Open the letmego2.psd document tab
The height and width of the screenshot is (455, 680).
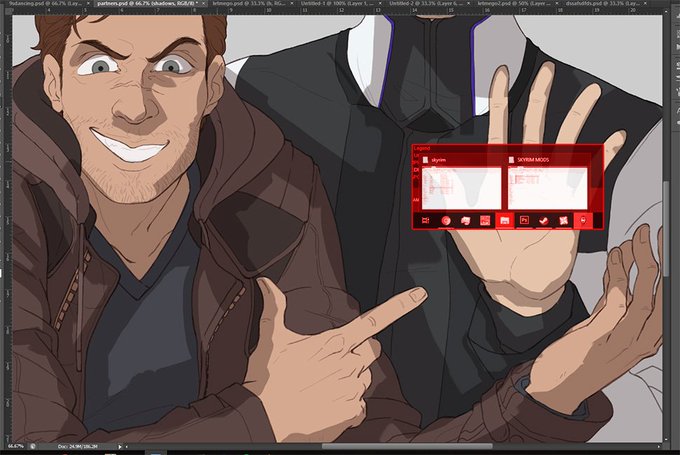(x=515, y=3)
